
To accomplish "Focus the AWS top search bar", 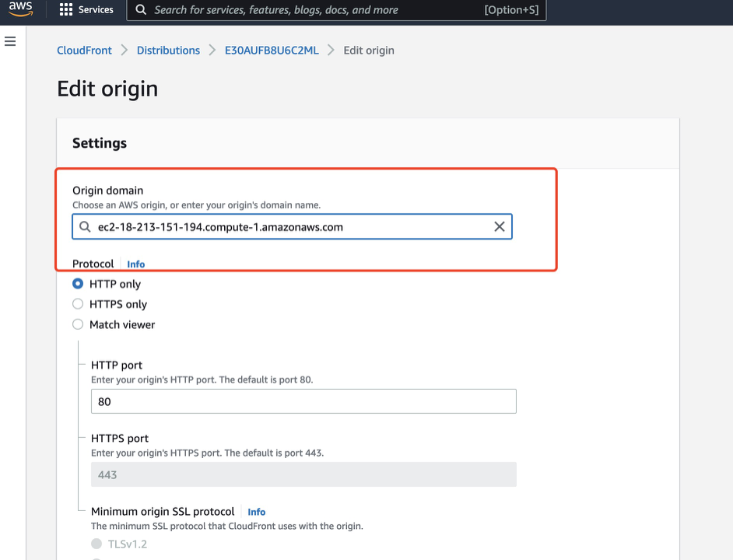I will (311, 10).
